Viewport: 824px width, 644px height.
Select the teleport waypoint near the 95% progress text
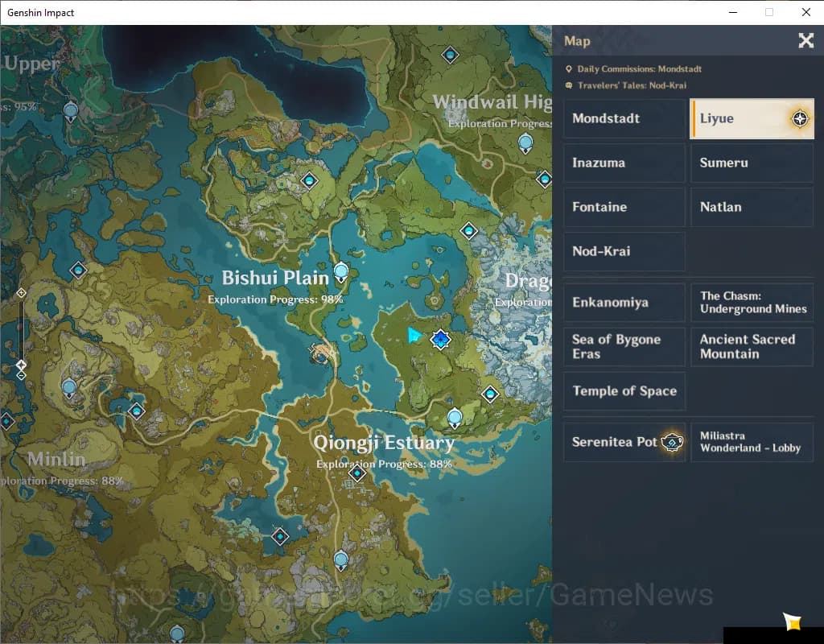coord(71,112)
